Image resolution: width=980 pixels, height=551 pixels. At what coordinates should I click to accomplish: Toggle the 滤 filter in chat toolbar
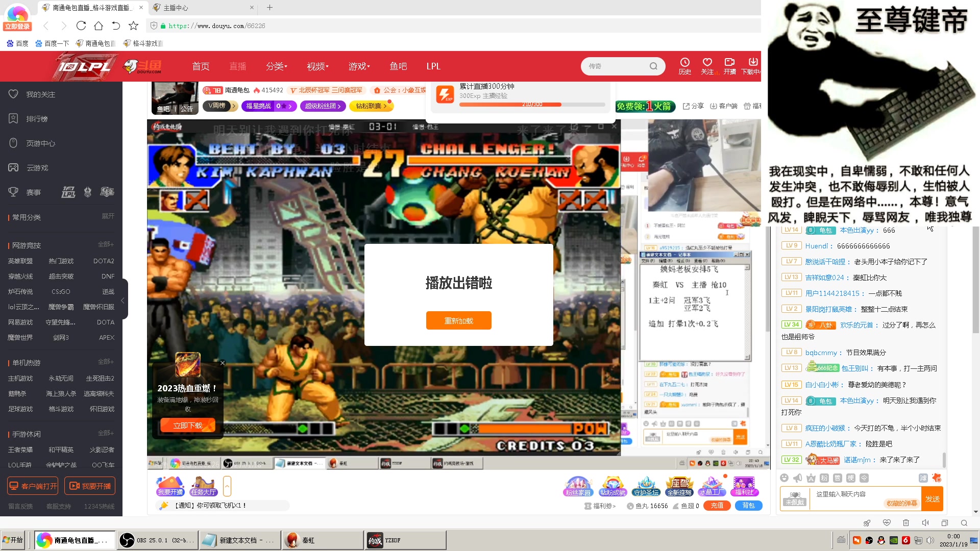[x=923, y=478]
